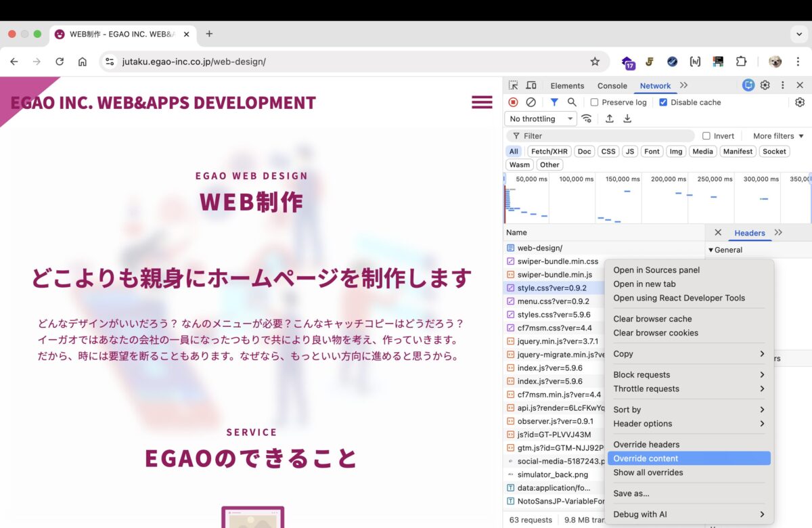Screen dimensions: 812x528
Task: Open the No throttling dropdown
Action: click(542, 119)
